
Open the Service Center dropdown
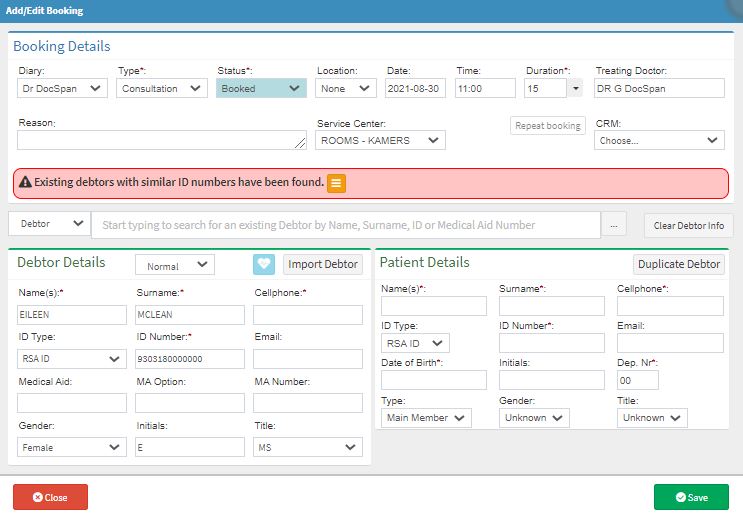point(381,141)
